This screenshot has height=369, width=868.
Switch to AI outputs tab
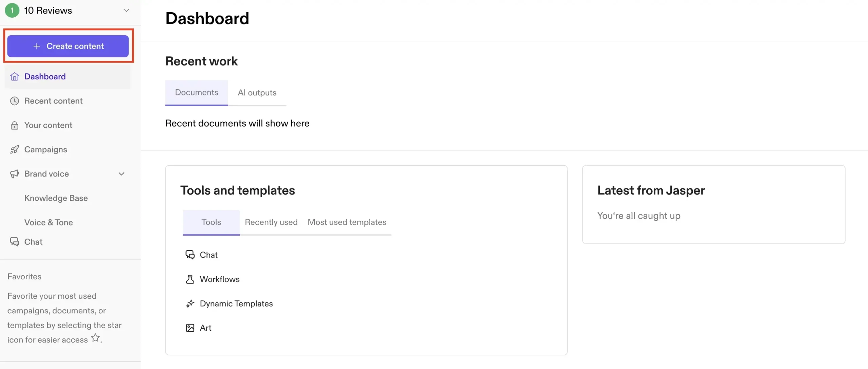point(257,93)
